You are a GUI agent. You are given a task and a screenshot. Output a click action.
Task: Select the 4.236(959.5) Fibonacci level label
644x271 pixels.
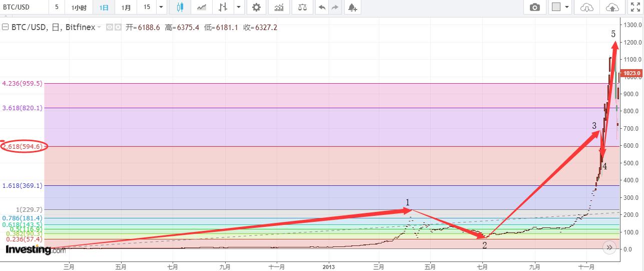point(23,84)
